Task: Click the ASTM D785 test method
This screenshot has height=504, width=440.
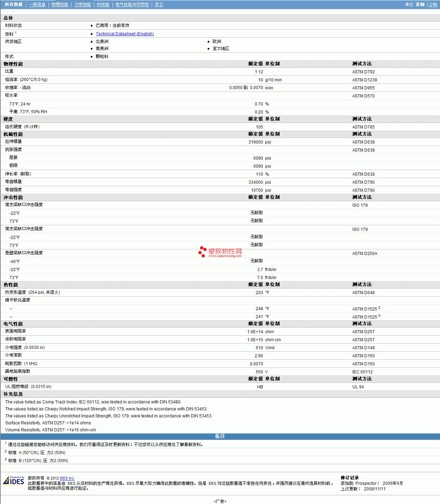Action: pyautogui.click(x=363, y=127)
